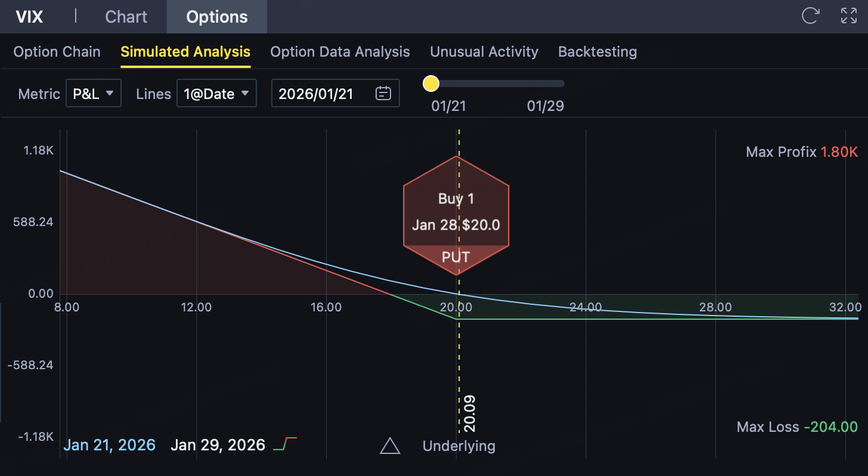
Task: Click the 20.09 underlying price label
Action: (x=470, y=413)
